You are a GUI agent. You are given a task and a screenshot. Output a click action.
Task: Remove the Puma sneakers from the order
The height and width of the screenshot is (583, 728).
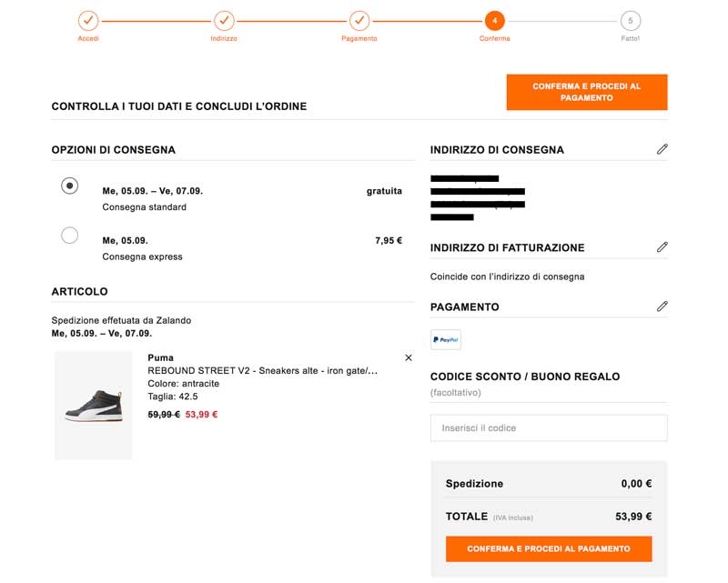[409, 358]
